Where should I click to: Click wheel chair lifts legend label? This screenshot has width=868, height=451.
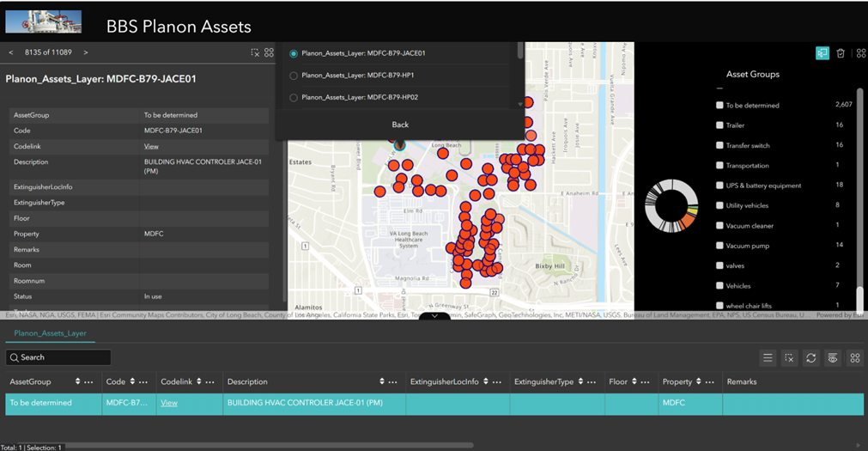[x=749, y=306]
